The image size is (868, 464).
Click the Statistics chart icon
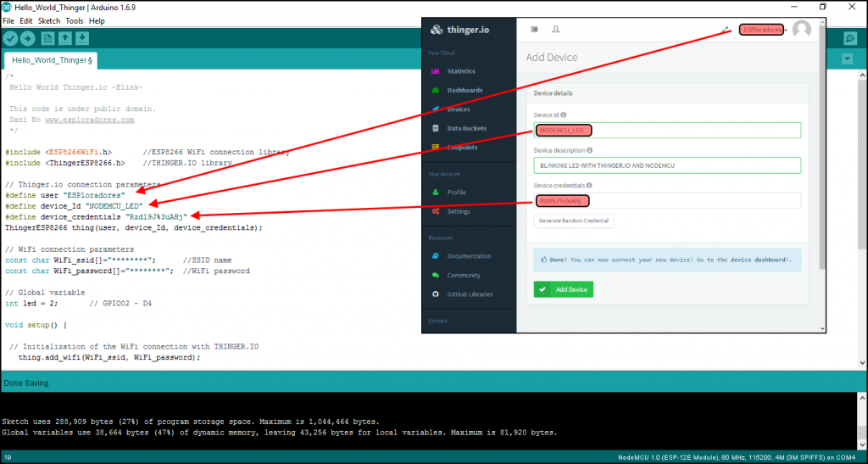pyautogui.click(x=435, y=71)
